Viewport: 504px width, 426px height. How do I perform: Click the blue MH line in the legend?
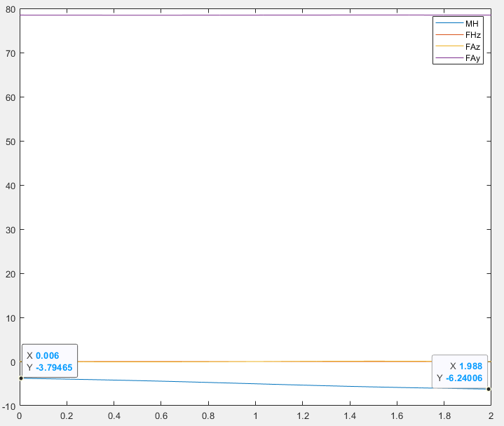point(449,23)
